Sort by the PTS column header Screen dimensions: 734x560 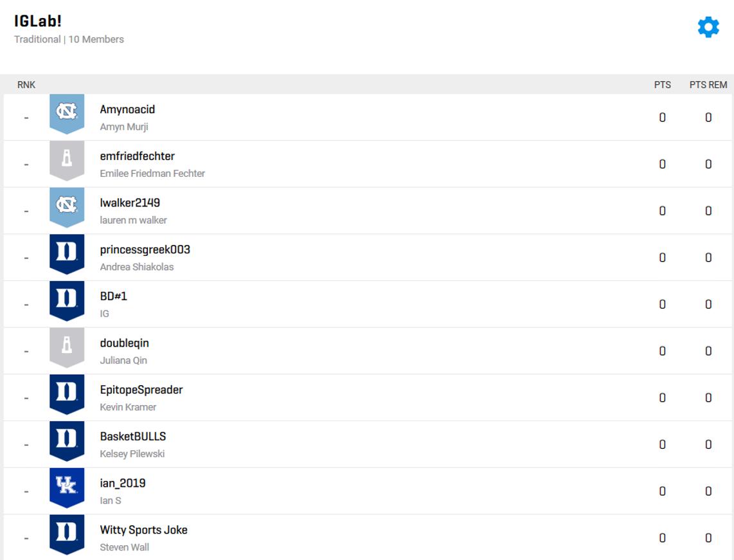663,85
